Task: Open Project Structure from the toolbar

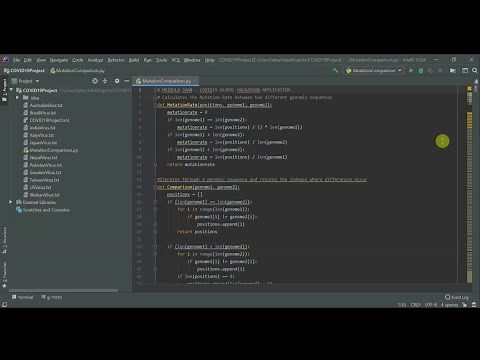Action: tap(453, 71)
